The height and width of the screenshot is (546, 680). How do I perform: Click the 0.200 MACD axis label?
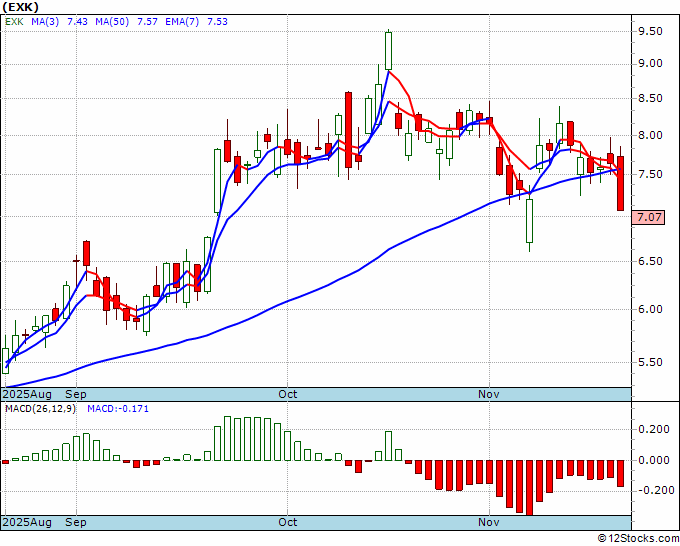(x=654, y=429)
